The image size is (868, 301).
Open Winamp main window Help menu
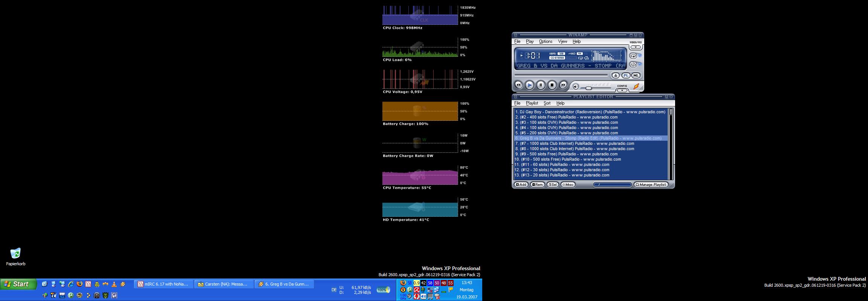tap(576, 41)
